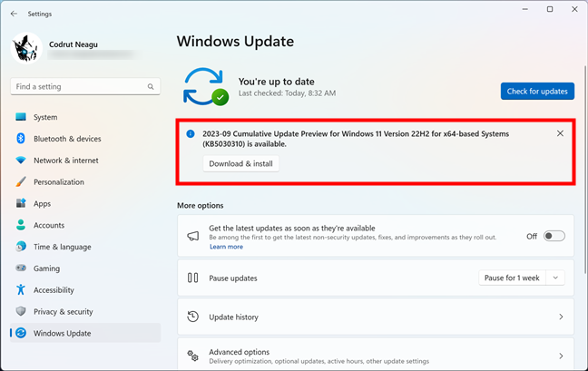Click Download & install button
Image resolution: width=588 pixels, height=371 pixels.
point(240,164)
